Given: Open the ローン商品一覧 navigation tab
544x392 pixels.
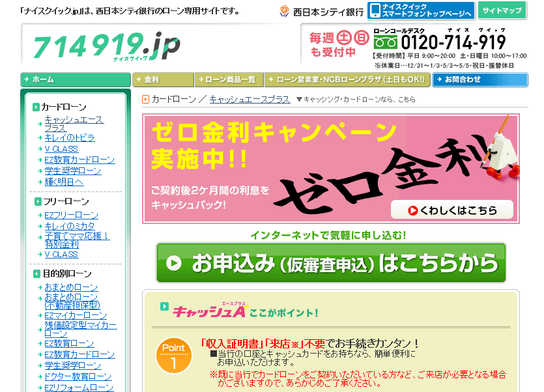Looking at the screenshot, I should click(x=229, y=79).
